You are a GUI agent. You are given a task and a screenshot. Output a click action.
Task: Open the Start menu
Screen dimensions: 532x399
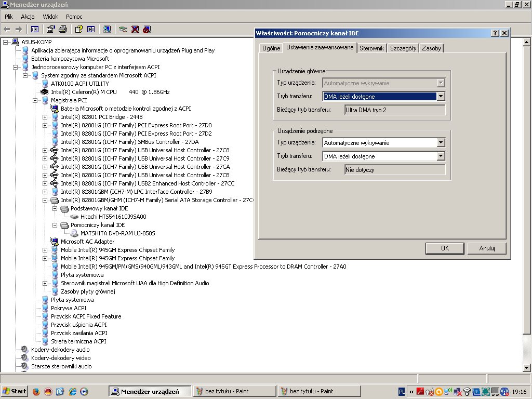14,392
